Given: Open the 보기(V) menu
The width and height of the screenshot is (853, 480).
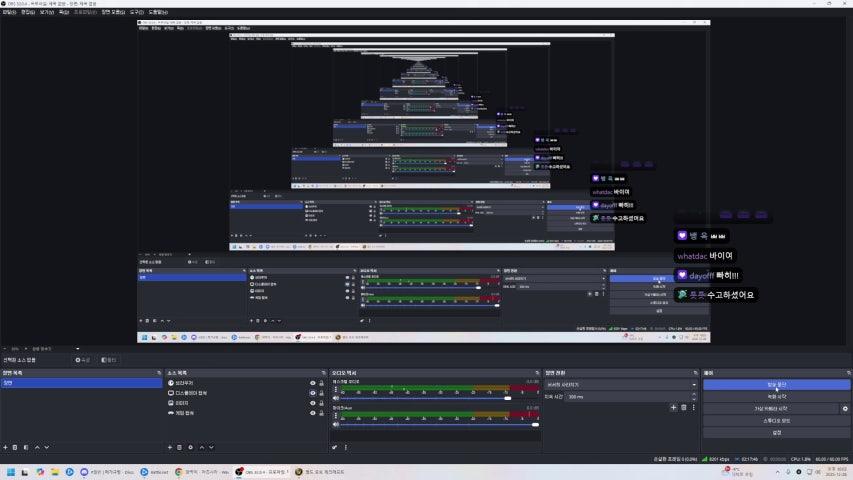Looking at the screenshot, I should point(47,12).
